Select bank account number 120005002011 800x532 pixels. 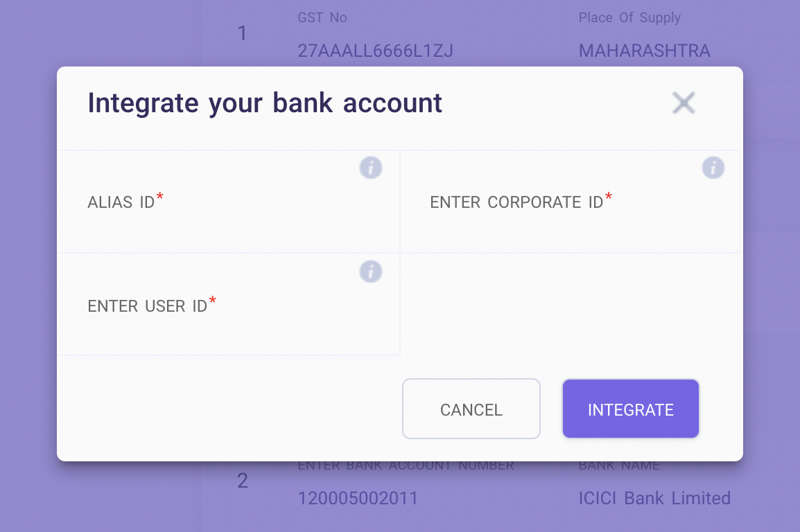coord(359,498)
